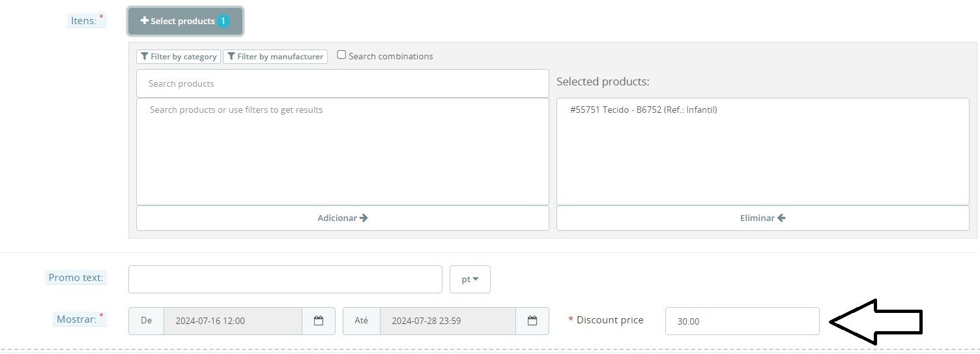The width and height of the screenshot is (980, 354).
Task: Edit the Discount price field
Action: pyautogui.click(x=742, y=321)
